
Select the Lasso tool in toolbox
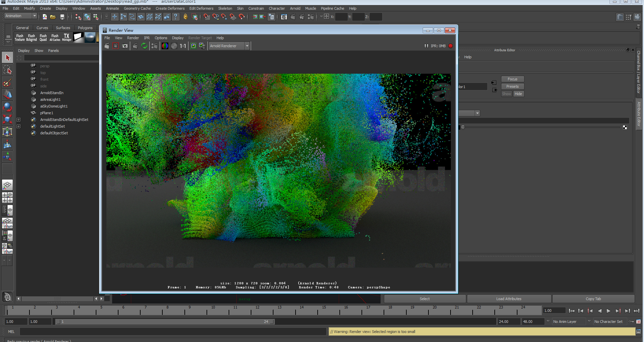pos(7,70)
